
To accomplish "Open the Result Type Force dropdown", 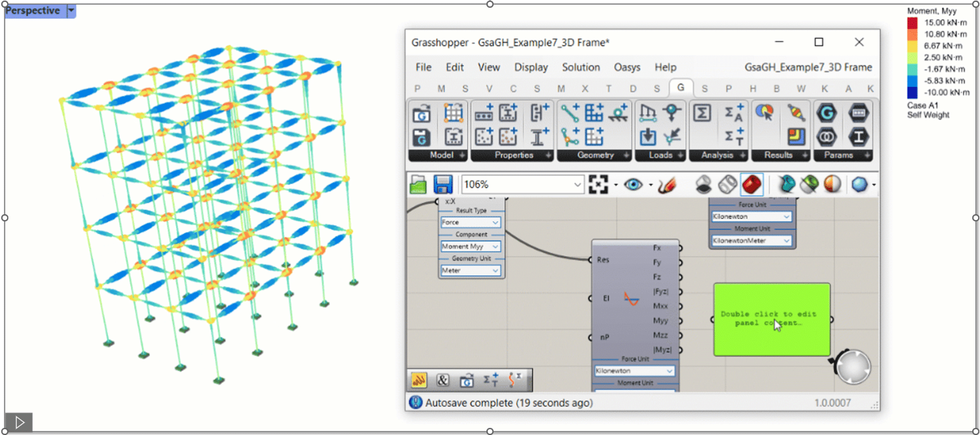I will click(x=470, y=222).
